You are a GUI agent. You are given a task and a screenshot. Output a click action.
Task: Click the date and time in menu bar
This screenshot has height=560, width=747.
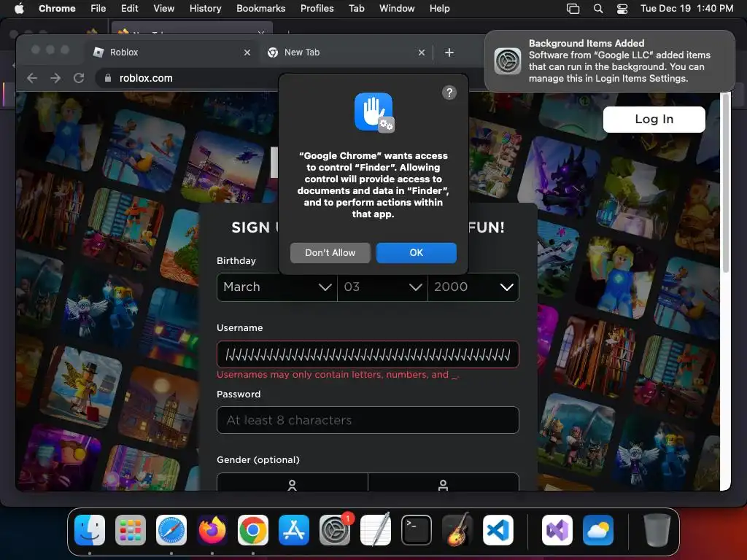click(x=686, y=9)
